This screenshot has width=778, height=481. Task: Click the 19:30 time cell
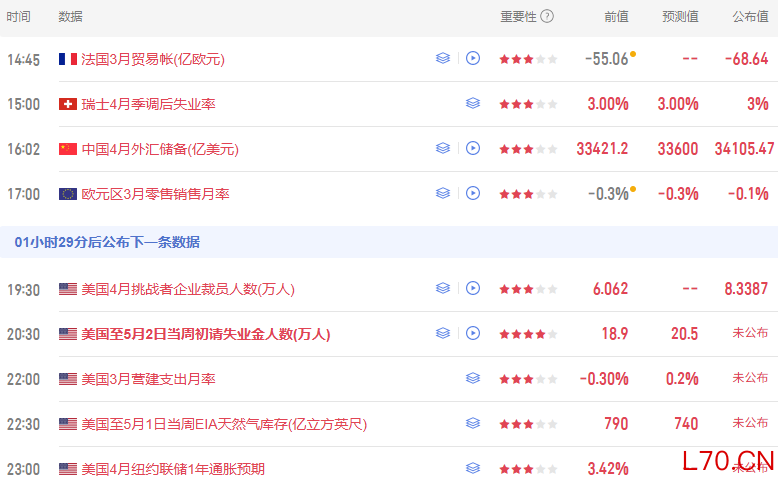pos(23,289)
